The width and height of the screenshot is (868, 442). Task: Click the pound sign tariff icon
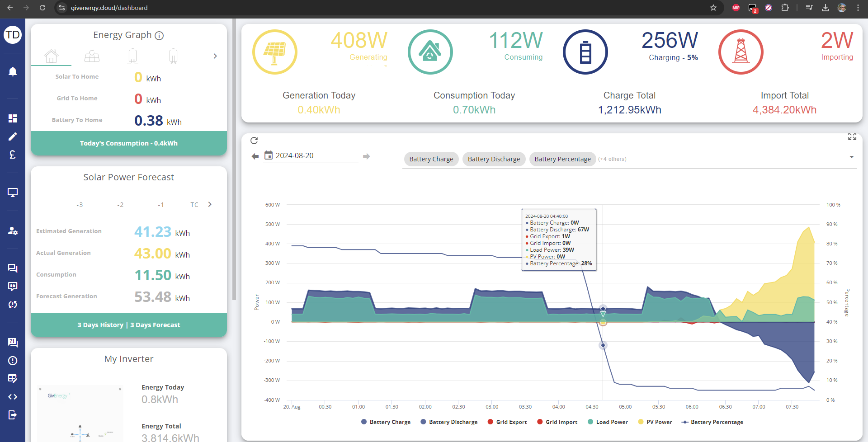tap(13, 155)
